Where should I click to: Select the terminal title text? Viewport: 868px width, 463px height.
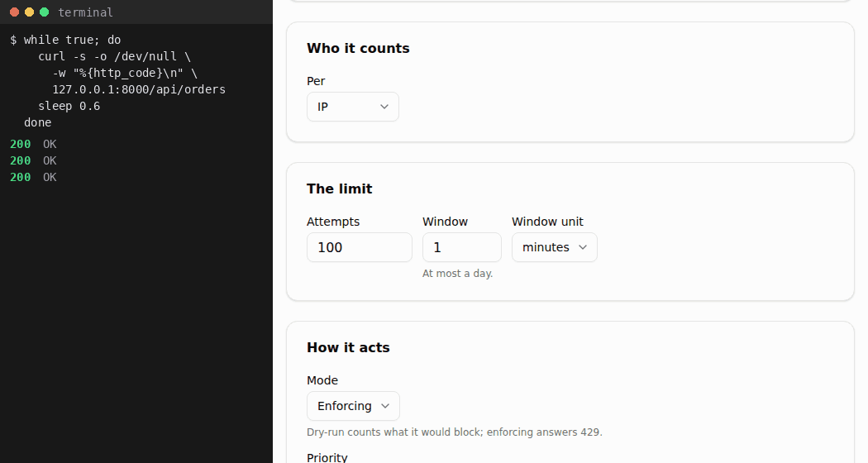click(85, 12)
